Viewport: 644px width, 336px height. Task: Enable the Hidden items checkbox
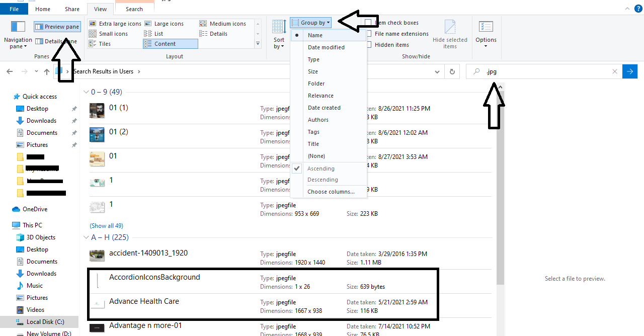[369, 45]
